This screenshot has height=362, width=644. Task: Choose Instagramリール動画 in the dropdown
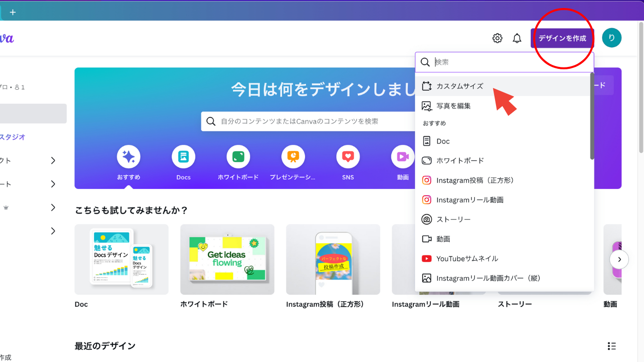coord(503,200)
